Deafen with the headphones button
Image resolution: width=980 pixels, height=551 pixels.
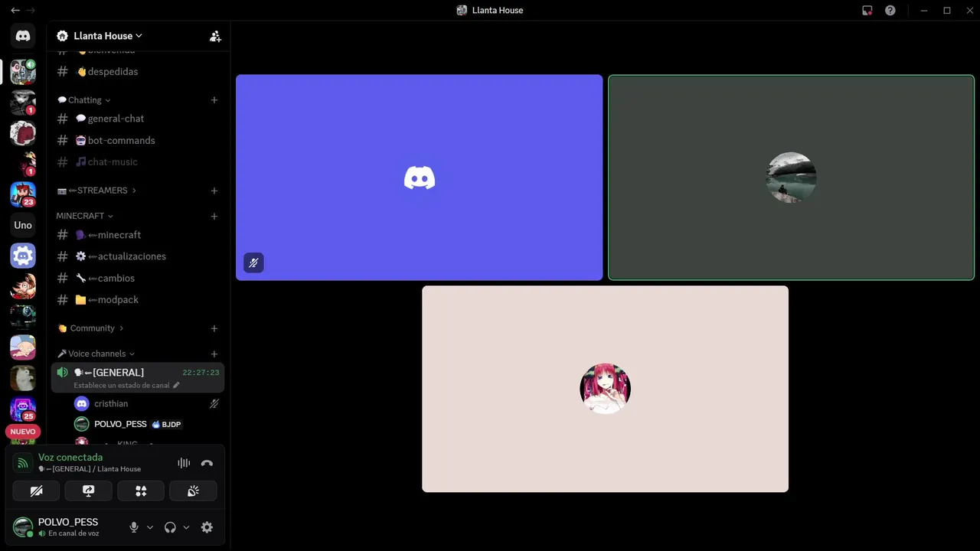tap(170, 527)
